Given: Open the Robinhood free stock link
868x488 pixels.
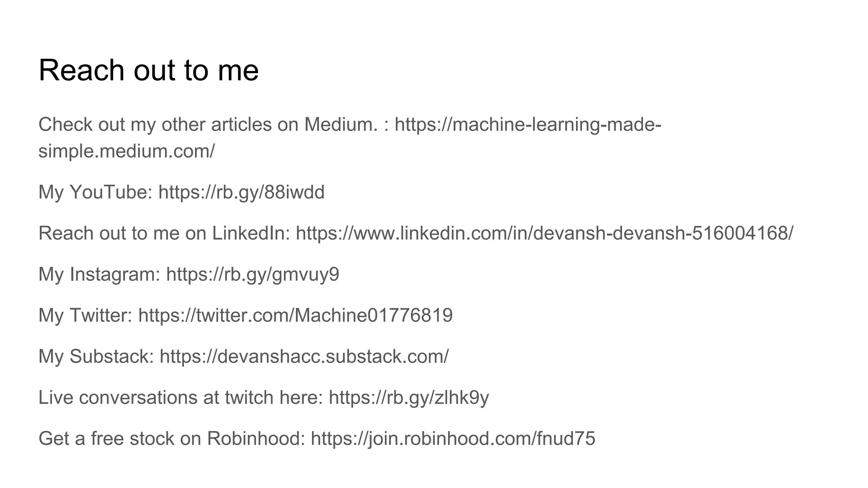Looking at the screenshot, I should [x=453, y=439].
